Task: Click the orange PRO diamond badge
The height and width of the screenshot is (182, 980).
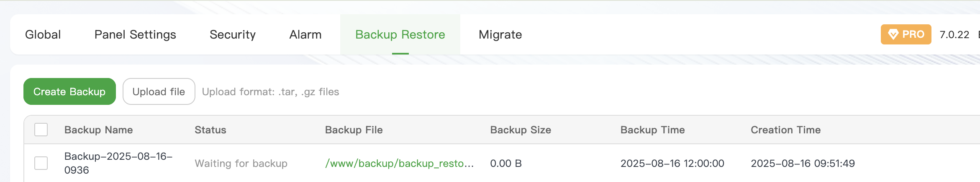Action: [906, 34]
